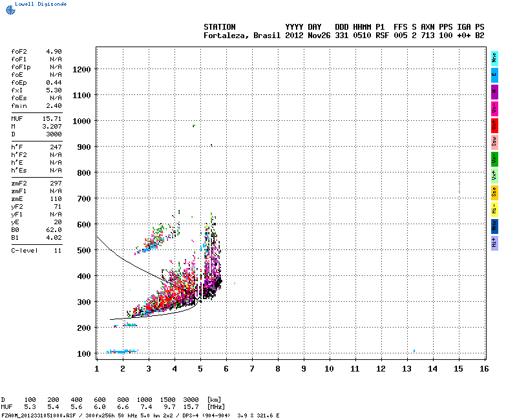This screenshot has width=517, height=420.
Task: Click the AXN value 713 in the header
Action: [427, 36]
